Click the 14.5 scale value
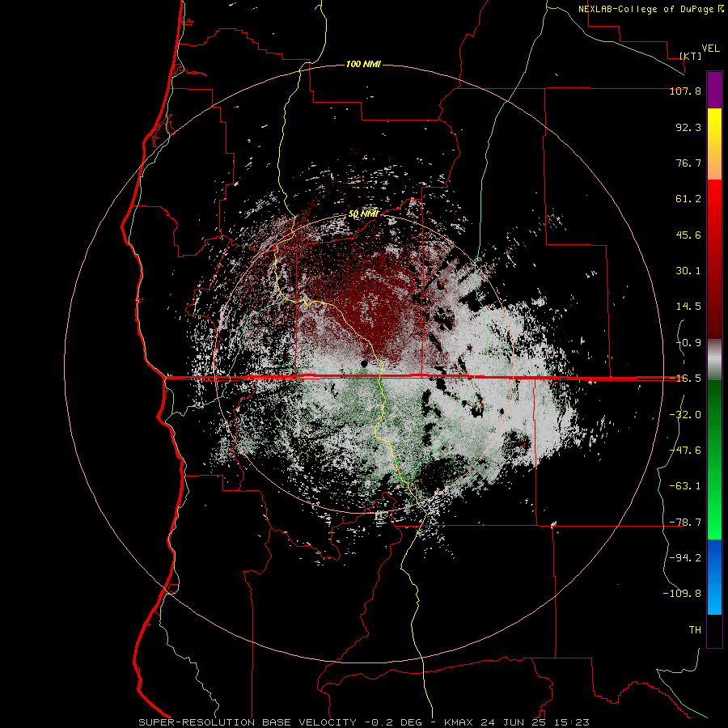The image size is (728, 728). coord(688,307)
